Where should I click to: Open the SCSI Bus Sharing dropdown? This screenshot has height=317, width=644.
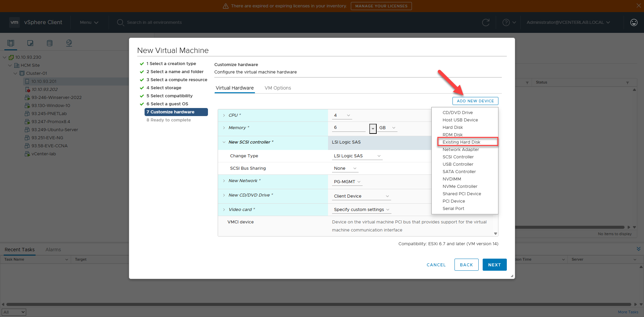click(x=345, y=168)
